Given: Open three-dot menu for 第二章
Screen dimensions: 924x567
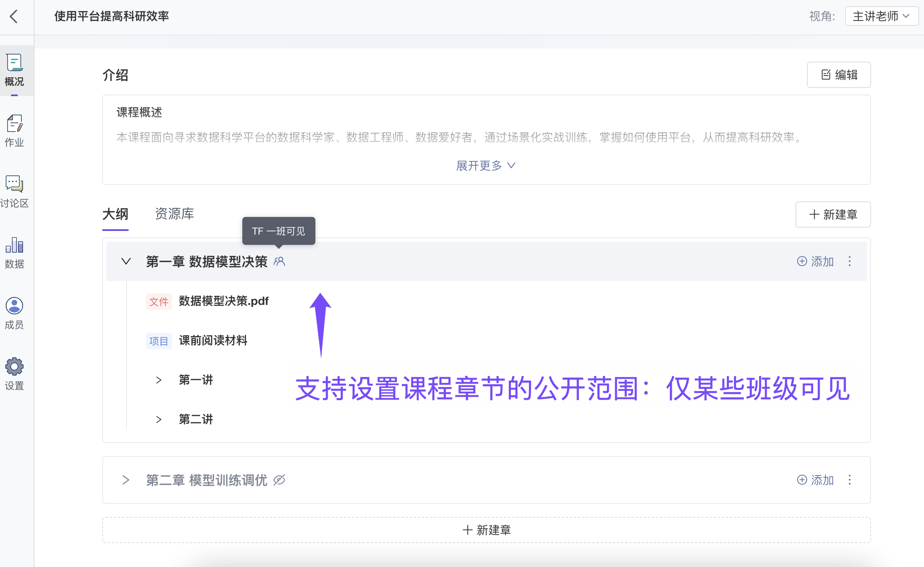Looking at the screenshot, I should tap(850, 480).
